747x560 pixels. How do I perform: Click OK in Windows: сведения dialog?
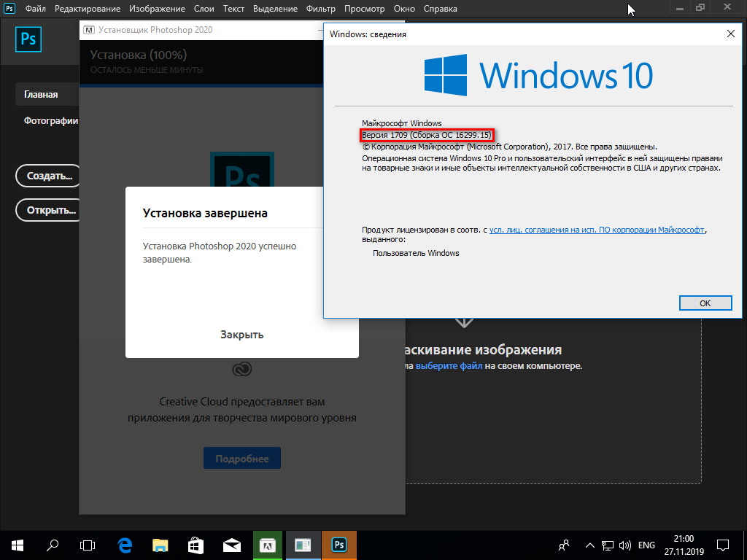(705, 303)
